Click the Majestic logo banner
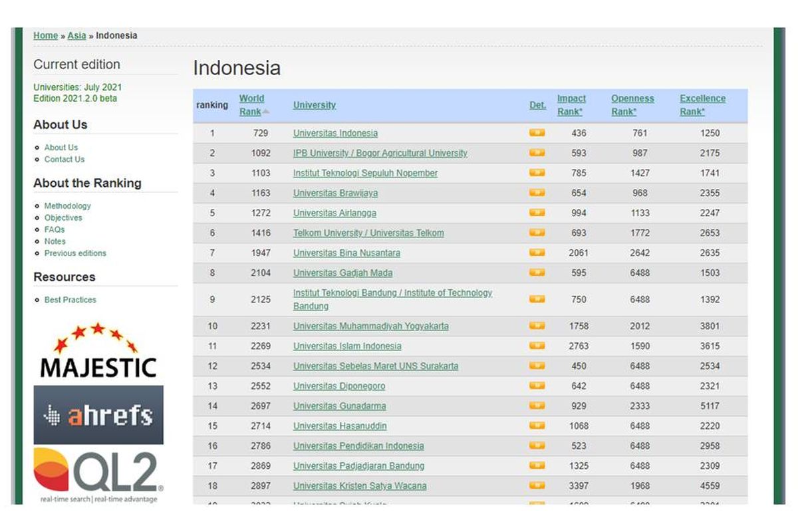This screenshot has width=798, height=532. click(98, 351)
